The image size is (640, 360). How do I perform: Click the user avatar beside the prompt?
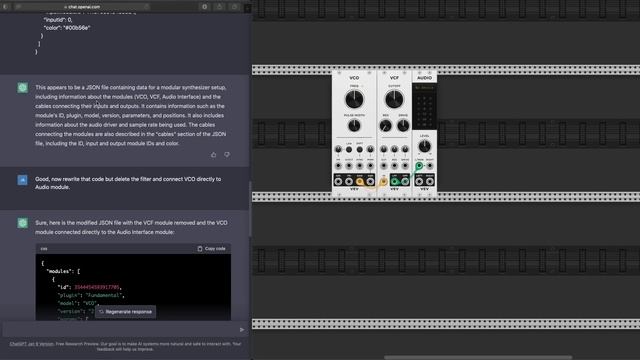pyautogui.click(x=22, y=180)
